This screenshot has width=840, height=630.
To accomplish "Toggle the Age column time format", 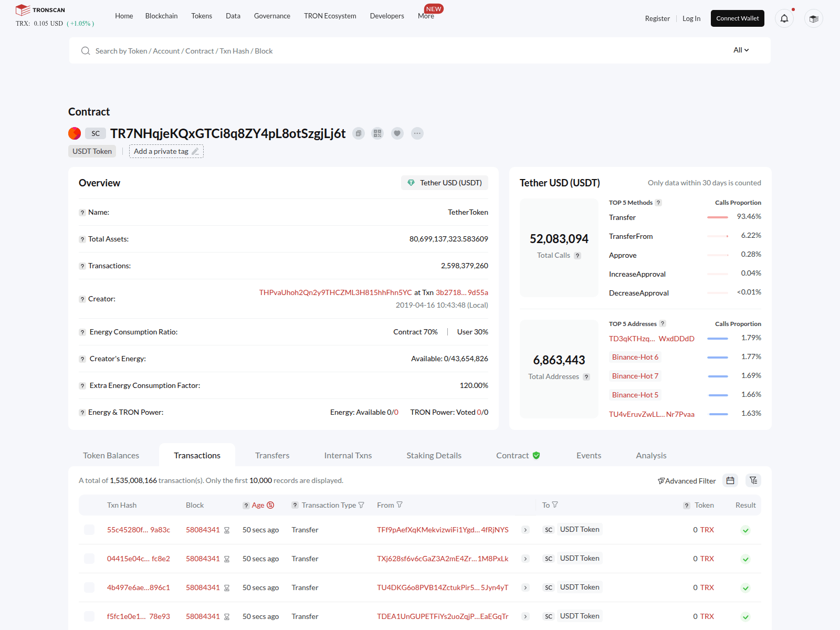I will tap(270, 505).
